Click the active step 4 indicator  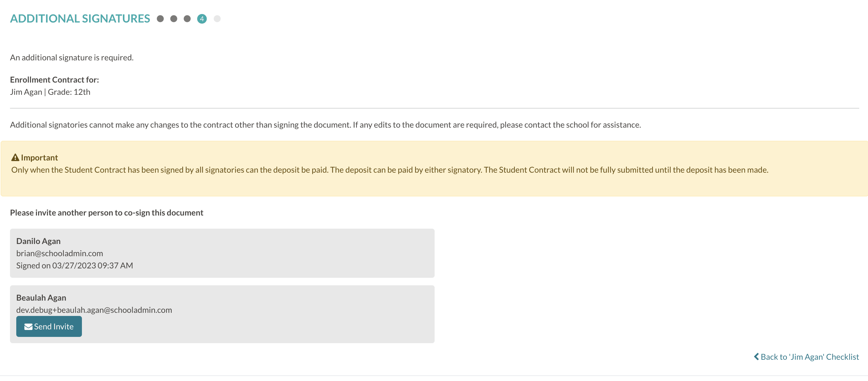coord(202,19)
